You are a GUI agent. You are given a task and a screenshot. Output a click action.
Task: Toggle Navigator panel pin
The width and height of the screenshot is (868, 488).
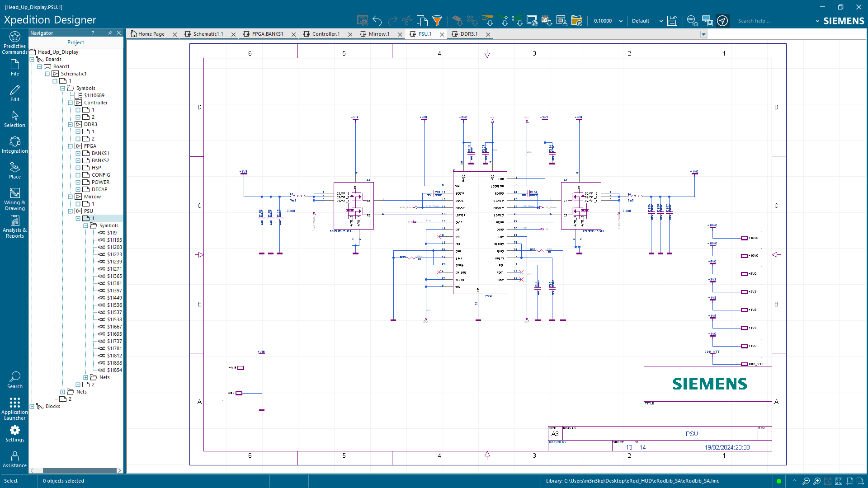click(x=110, y=33)
